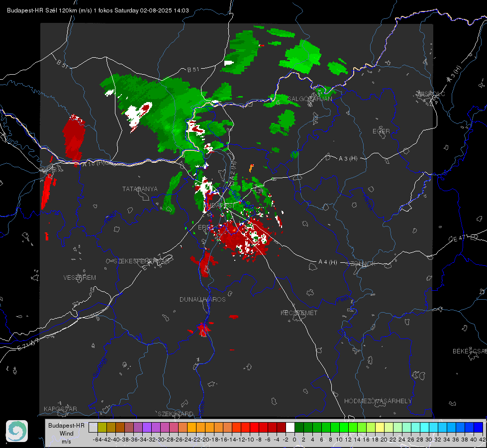Screen dimensions: 487x448
Task: Select the deep blue swatch at legend's end
Action: pyautogui.click(x=479, y=428)
